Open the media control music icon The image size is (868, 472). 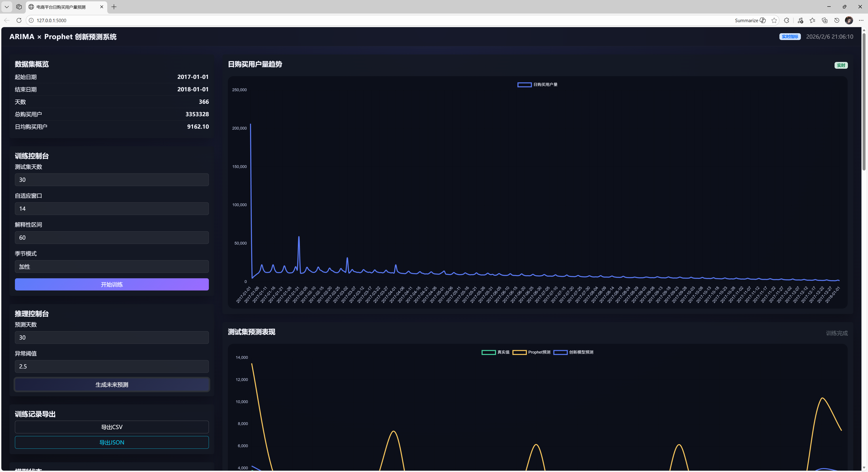point(801,20)
